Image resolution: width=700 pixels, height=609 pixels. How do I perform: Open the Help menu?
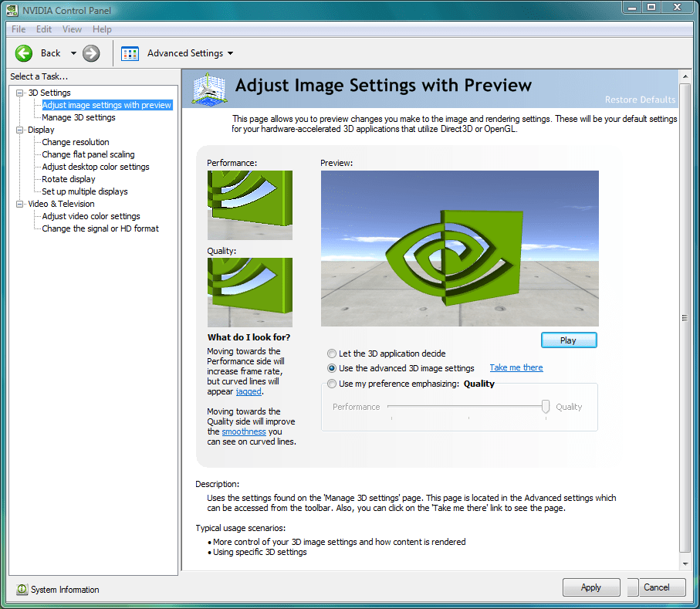coord(101,29)
